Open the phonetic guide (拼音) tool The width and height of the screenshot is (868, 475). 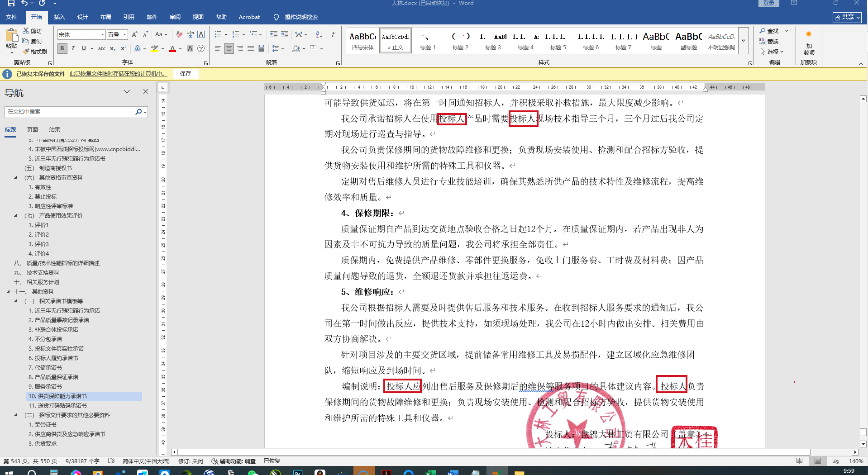pos(190,34)
